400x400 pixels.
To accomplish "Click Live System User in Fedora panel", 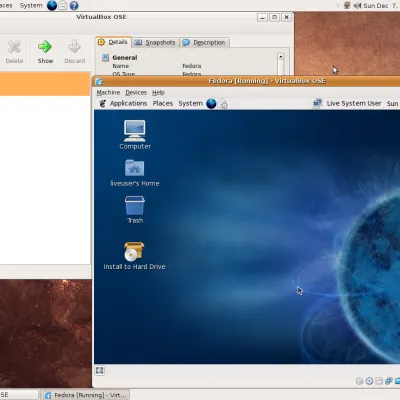I will pyautogui.click(x=354, y=103).
